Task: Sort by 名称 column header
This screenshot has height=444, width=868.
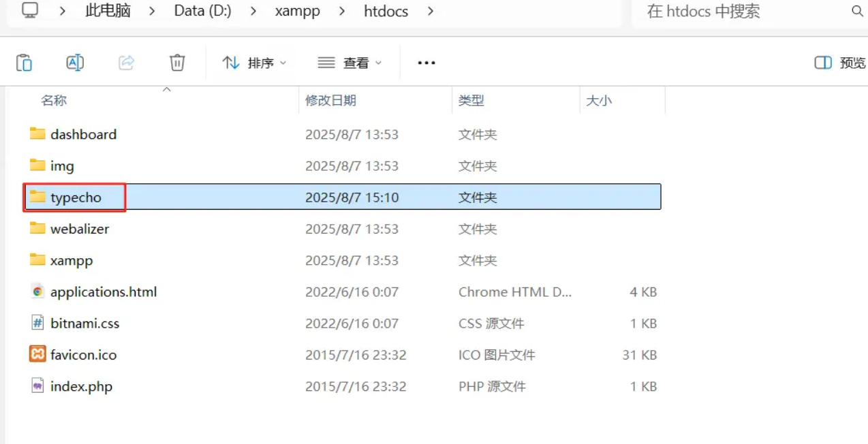Action: click(54, 100)
